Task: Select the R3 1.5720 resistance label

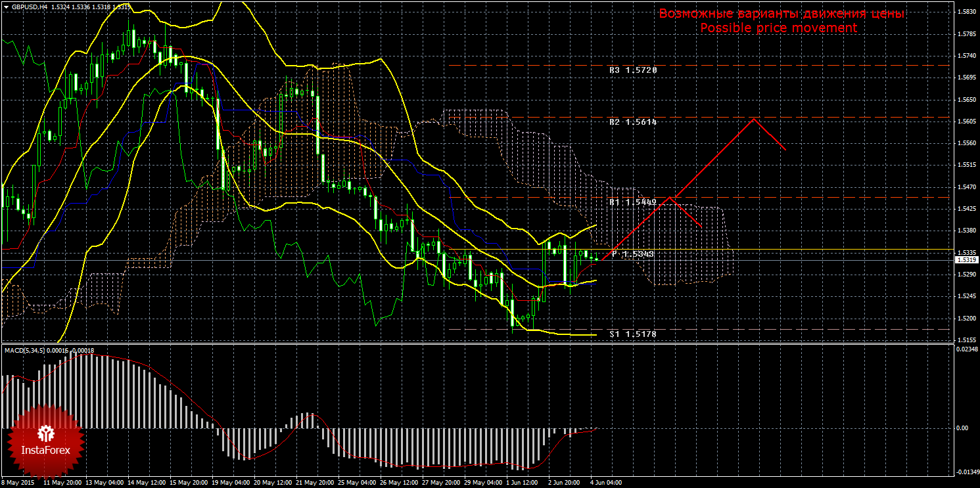Action: [x=632, y=70]
